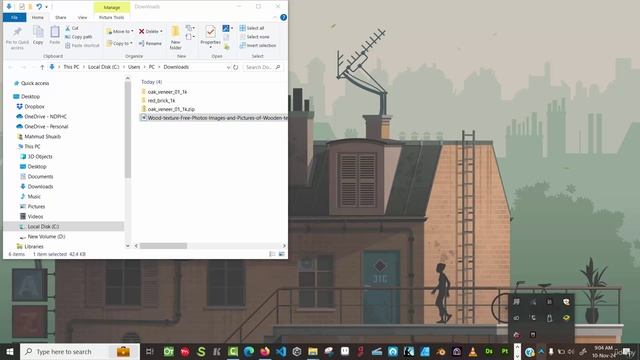
Task: Click the Up arrow navigation button
Action: click(42, 67)
